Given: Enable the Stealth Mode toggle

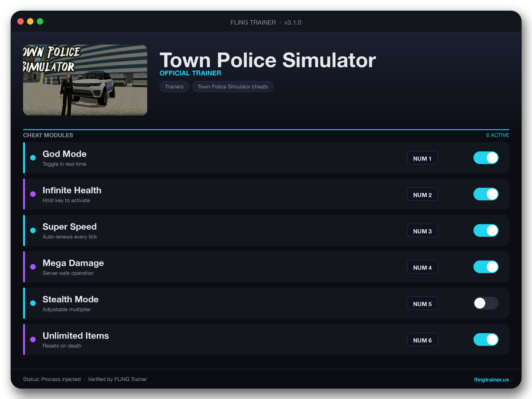Looking at the screenshot, I should click(x=486, y=303).
